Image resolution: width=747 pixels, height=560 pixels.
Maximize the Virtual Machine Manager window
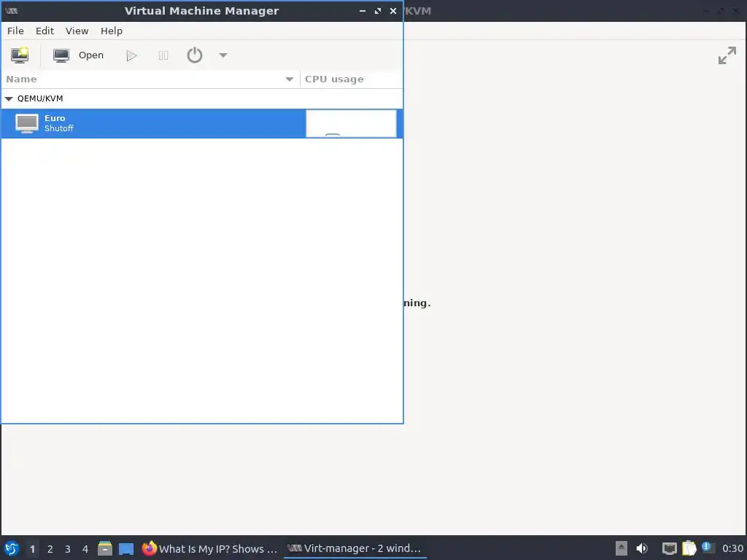click(x=378, y=11)
